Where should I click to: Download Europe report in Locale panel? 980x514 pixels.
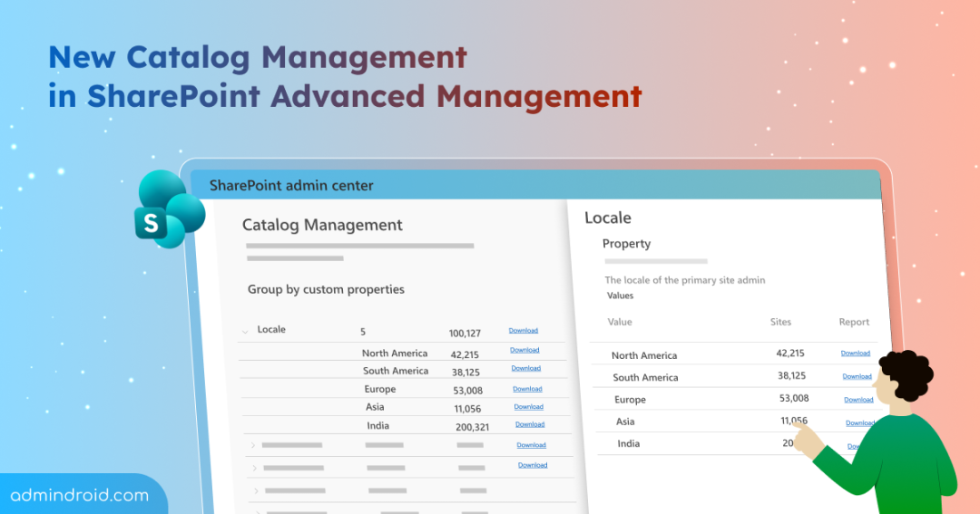tap(858, 400)
